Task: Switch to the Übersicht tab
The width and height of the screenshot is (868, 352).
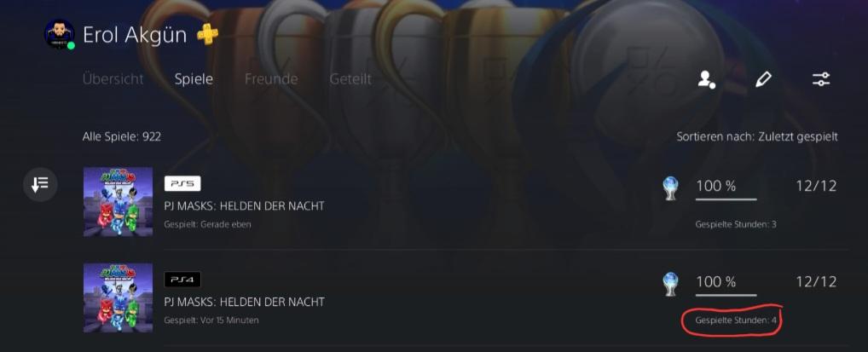Action: [113, 79]
